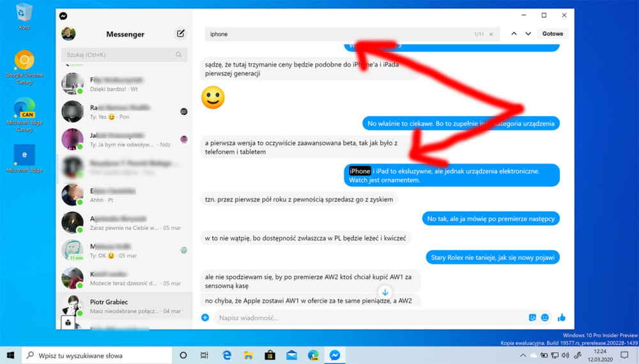Open the Windows Start menu
Viewport: 639px width, 364px height.
pyautogui.click(x=11, y=355)
